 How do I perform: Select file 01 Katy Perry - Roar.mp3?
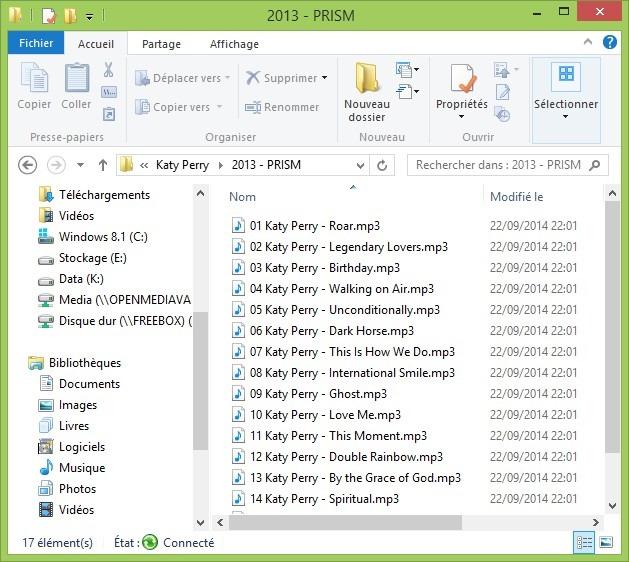pyautogui.click(x=306, y=225)
